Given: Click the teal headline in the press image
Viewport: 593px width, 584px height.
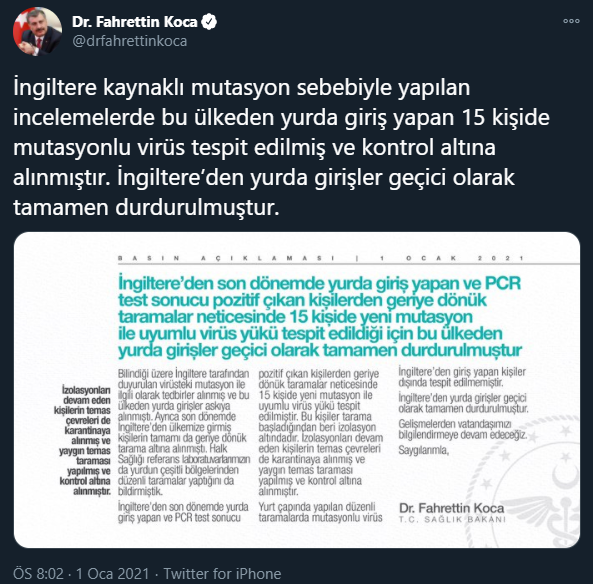Looking at the screenshot, I should [320, 317].
